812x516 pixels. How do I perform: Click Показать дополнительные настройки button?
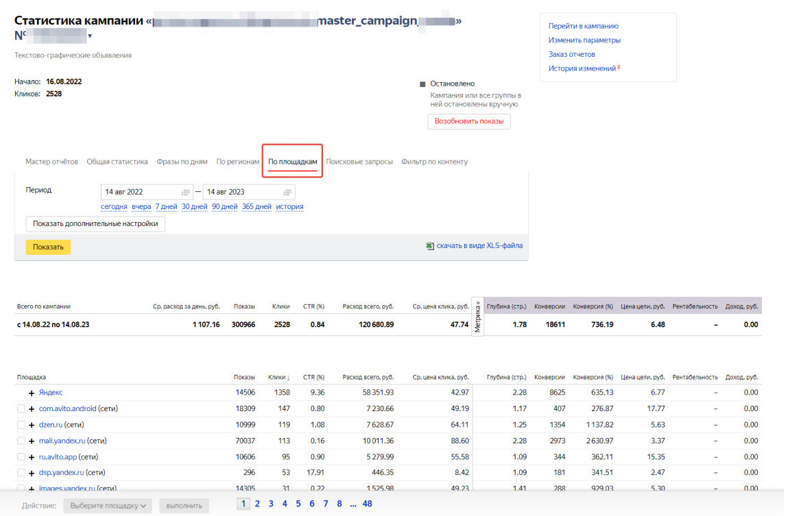(95, 223)
